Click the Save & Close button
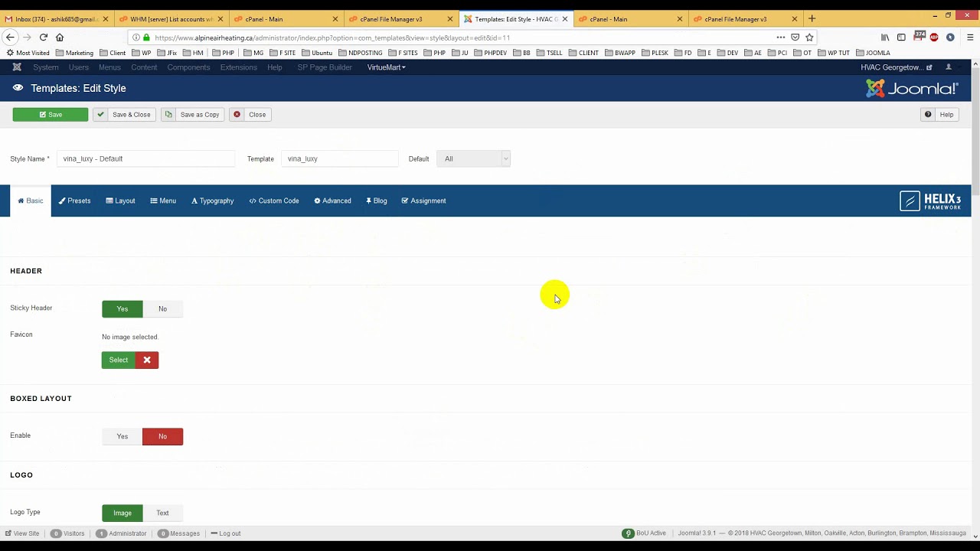This screenshot has width=980, height=551. [124, 115]
